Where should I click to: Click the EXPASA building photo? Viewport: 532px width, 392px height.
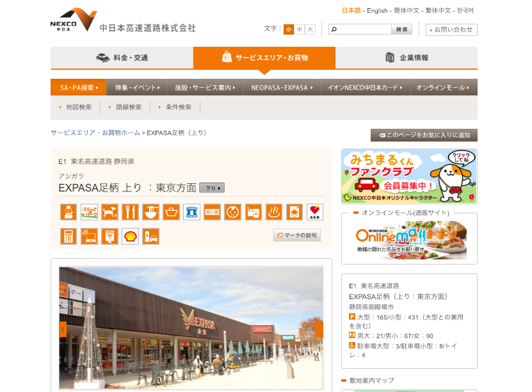191,328
